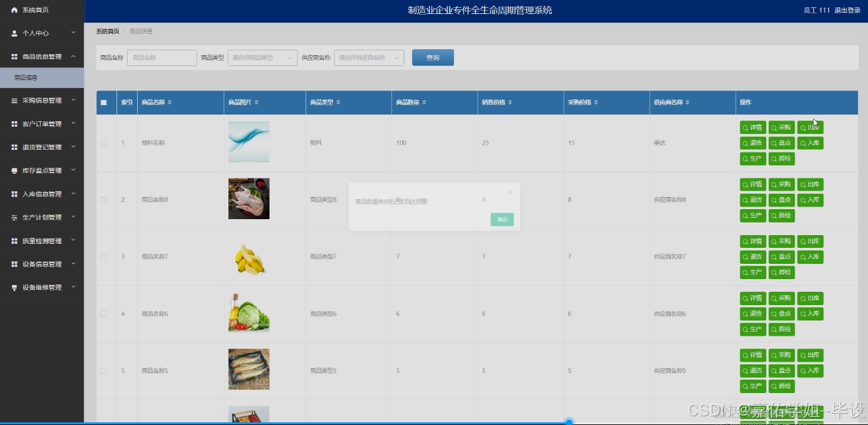Tick the checkbox in row 商品名称6

(x=103, y=314)
